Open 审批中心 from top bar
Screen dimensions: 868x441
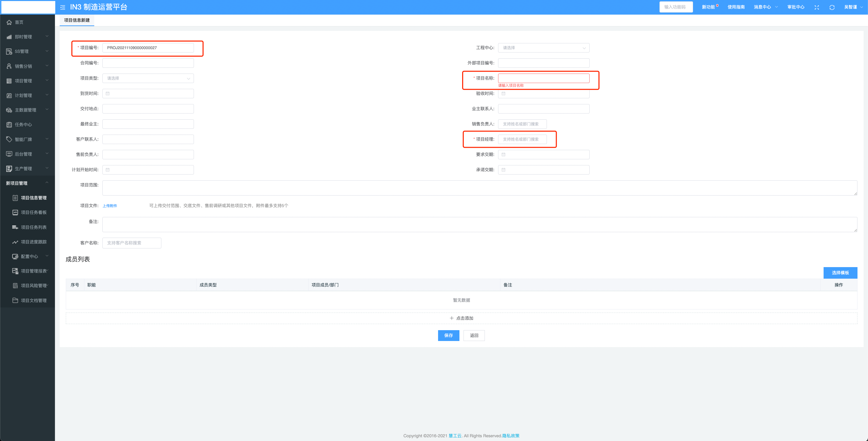click(795, 7)
